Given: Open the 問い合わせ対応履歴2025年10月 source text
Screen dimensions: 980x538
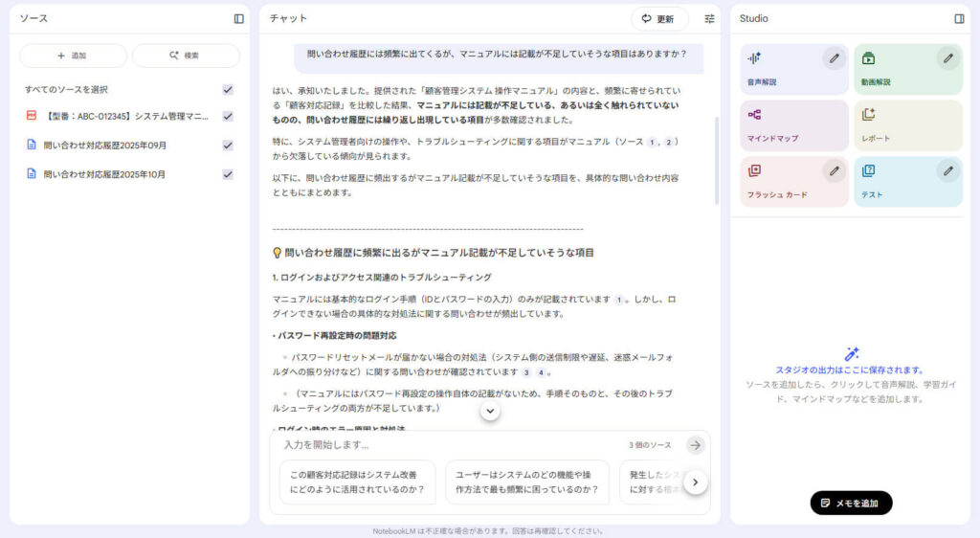Looking at the screenshot, I should point(104,174).
